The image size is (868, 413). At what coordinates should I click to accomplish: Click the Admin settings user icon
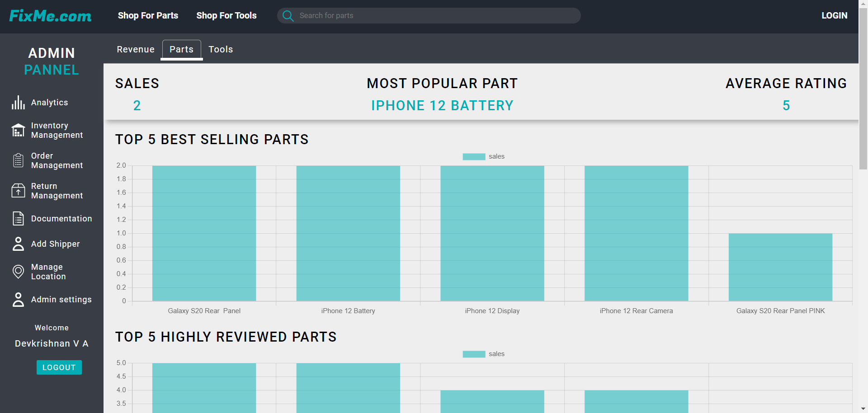[18, 299]
